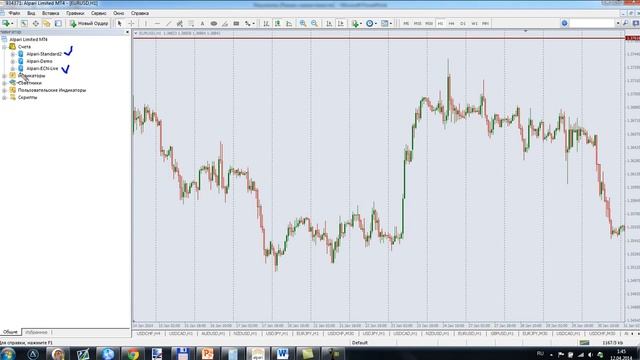Click the magnifier search icon
Viewport: 640px width, 360px height.
(x=625, y=24)
